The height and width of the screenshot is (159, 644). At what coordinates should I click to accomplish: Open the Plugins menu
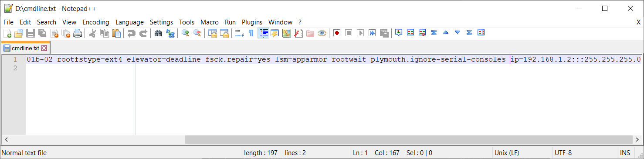click(x=252, y=22)
